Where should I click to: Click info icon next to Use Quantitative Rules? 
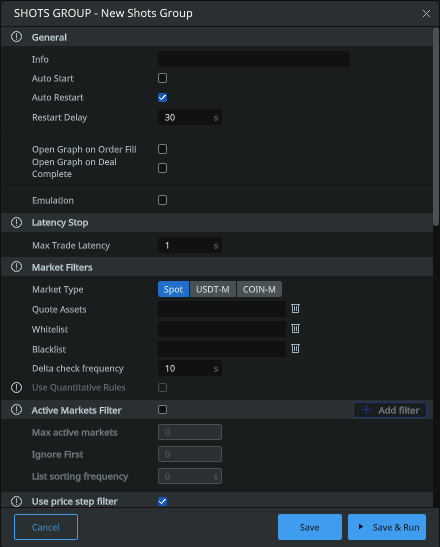(16, 387)
